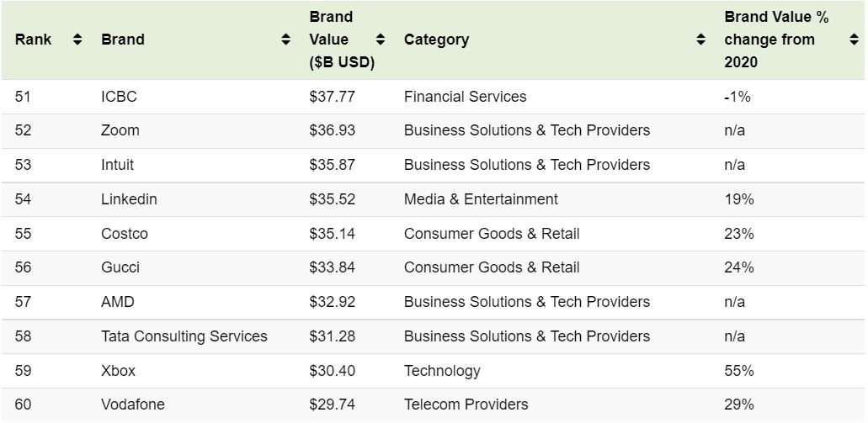Select Intuit's $35.87 value cell
The height and width of the screenshot is (423, 868).
tap(332, 165)
